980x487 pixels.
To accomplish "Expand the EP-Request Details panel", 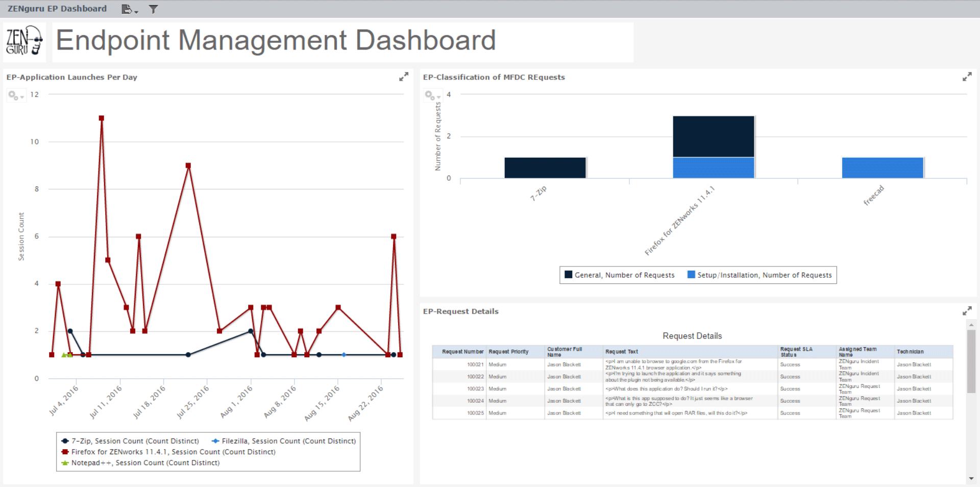I will tap(967, 311).
